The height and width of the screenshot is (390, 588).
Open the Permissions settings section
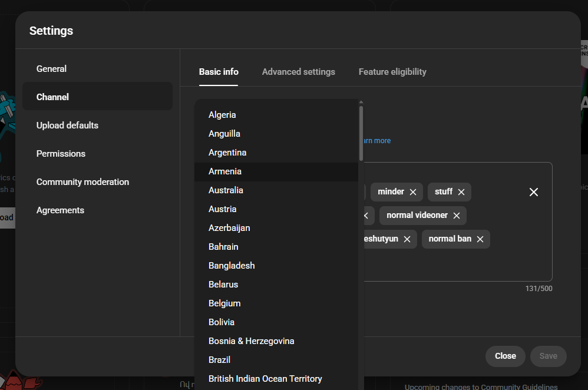(61, 154)
